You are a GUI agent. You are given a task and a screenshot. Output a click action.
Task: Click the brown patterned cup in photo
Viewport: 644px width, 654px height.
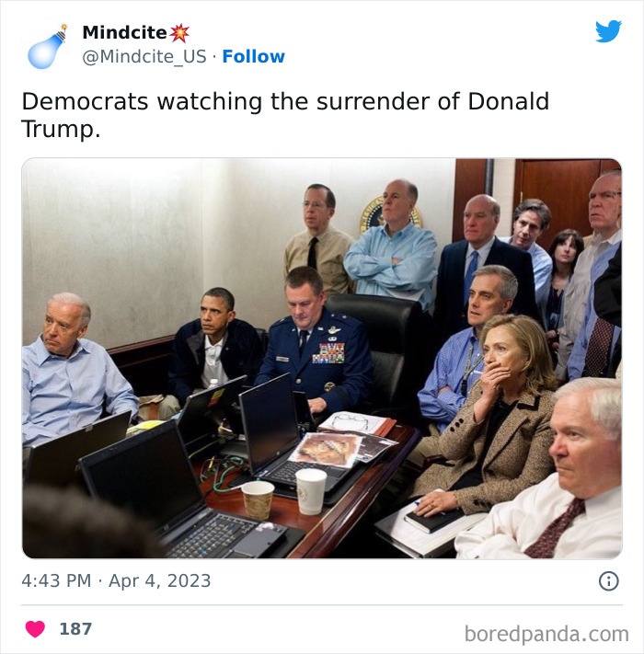(258, 500)
